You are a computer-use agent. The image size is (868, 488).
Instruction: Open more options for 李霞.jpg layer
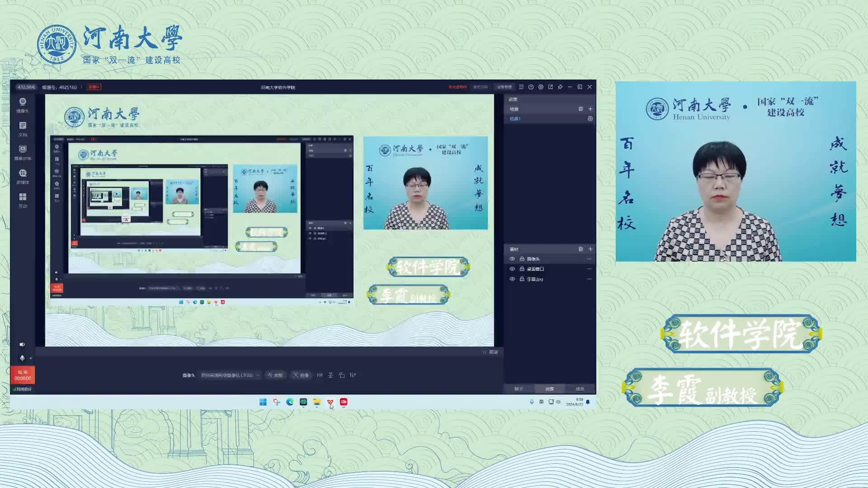(x=589, y=279)
